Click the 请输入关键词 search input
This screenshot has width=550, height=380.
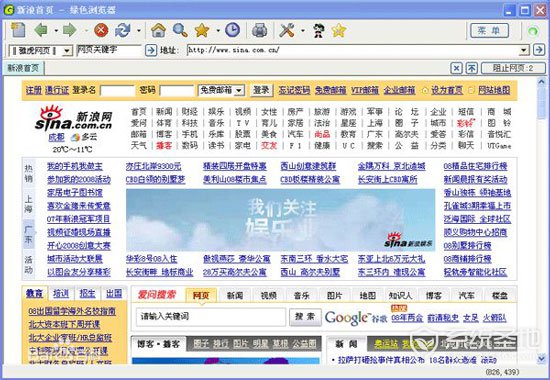pos(211,317)
